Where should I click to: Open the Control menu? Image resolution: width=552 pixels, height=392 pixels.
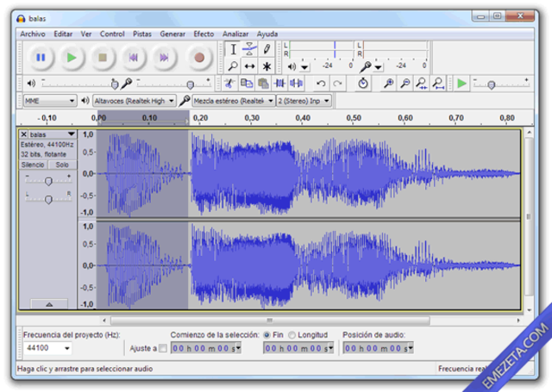coord(112,34)
